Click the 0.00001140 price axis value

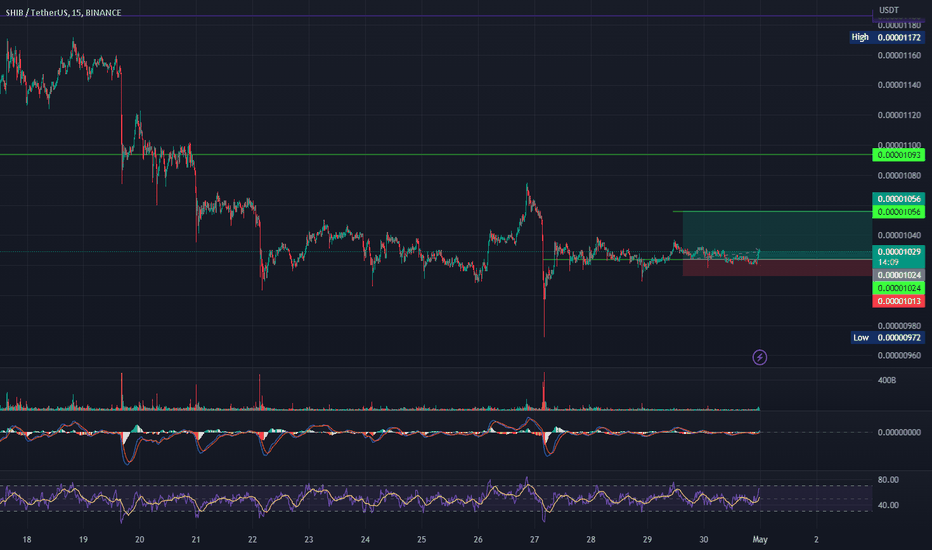(899, 85)
